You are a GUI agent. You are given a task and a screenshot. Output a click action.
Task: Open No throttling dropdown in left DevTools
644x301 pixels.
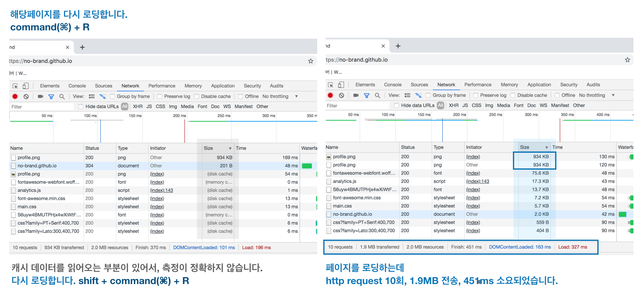point(280,96)
